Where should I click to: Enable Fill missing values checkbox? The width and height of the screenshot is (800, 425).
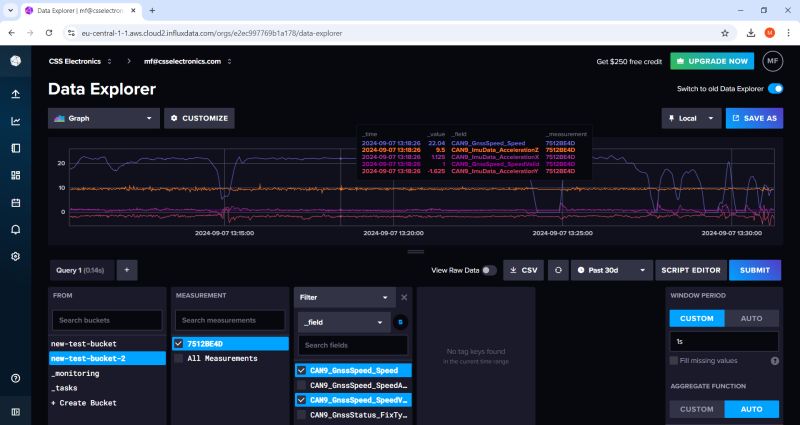point(673,361)
